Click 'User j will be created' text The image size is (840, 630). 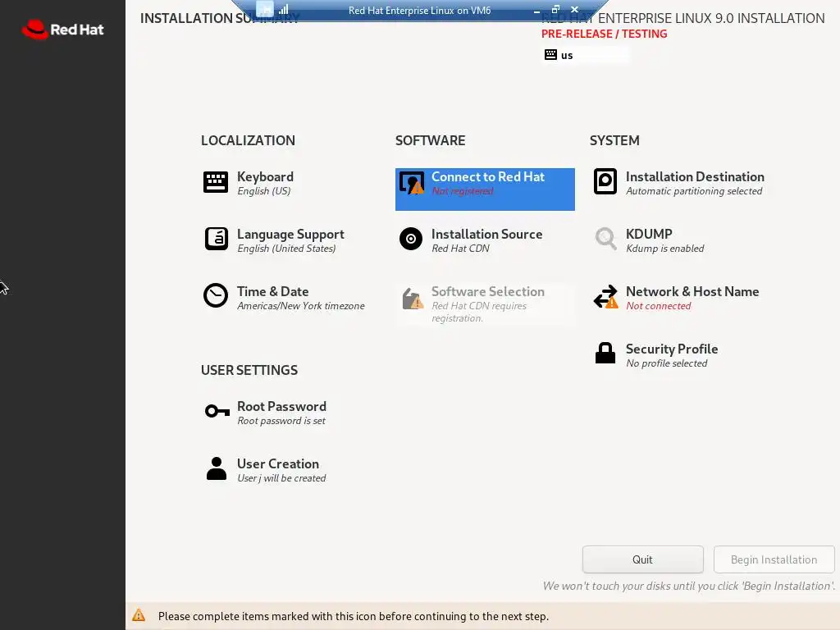click(x=281, y=478)
